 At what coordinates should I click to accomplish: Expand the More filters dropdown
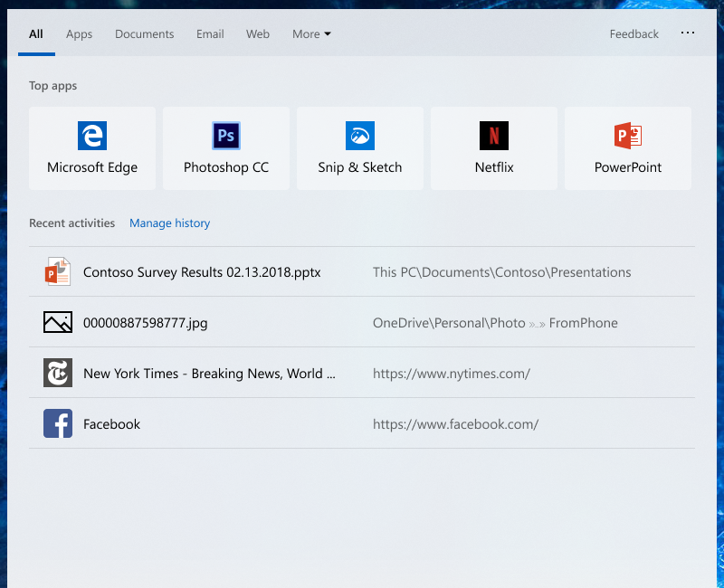pos(310,33)
